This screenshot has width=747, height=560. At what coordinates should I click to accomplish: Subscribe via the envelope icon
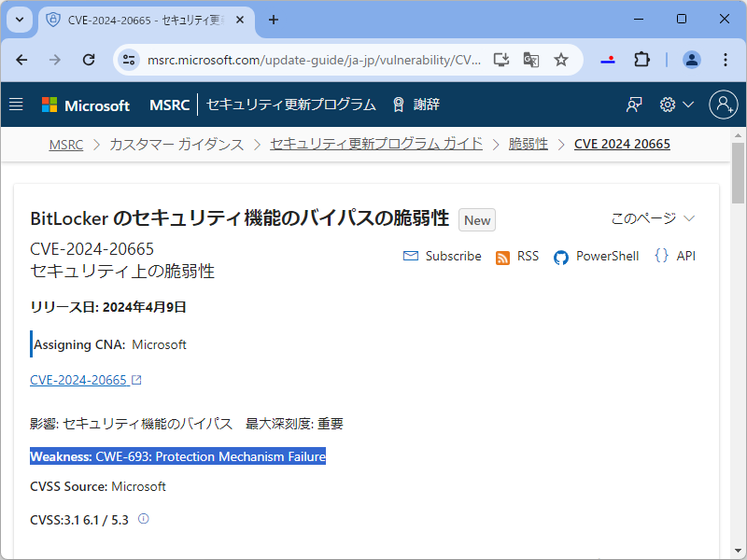(x=412, y=255)
